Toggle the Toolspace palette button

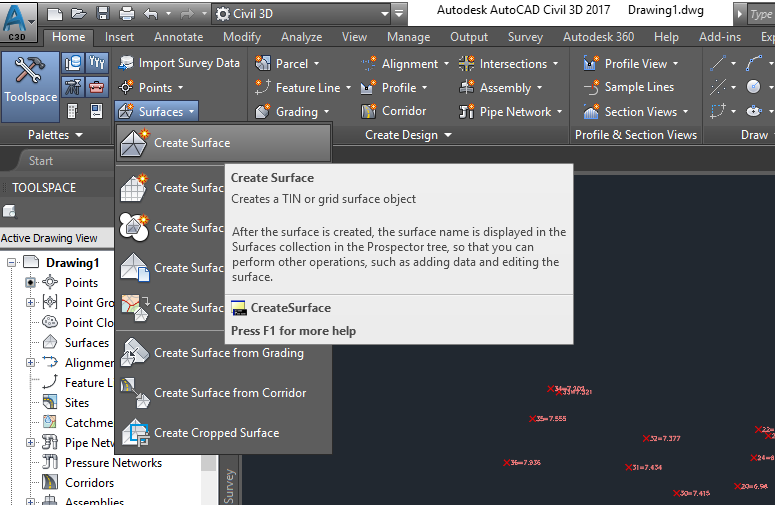30,86
